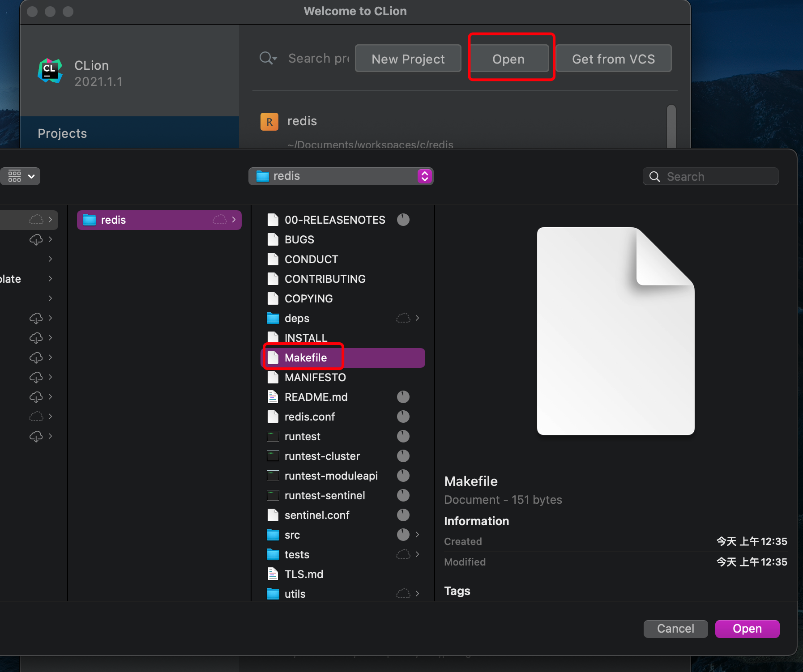Click the document icon of TLS.md

click(273, 574)
